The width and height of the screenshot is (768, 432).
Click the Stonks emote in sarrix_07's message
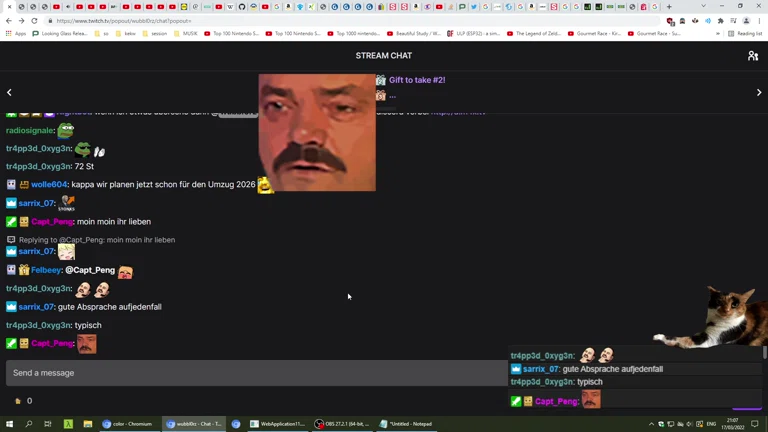tap(66, 203)
